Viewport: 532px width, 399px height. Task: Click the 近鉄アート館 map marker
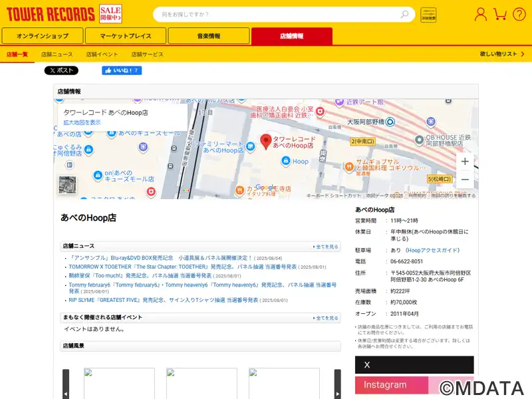point(339,102)
